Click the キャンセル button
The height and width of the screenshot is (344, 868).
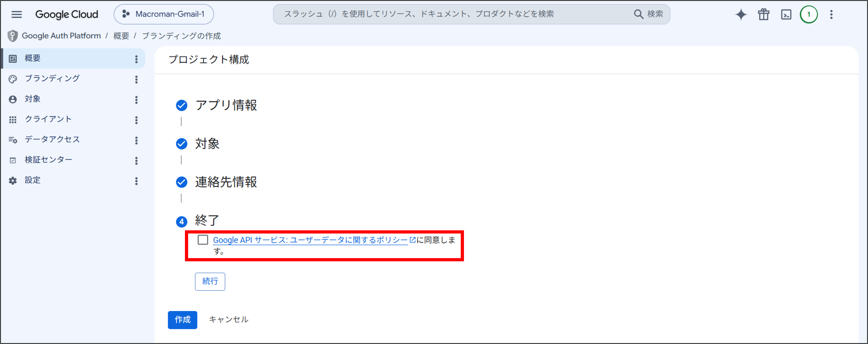pyautogui.click(x=229, y=319)
